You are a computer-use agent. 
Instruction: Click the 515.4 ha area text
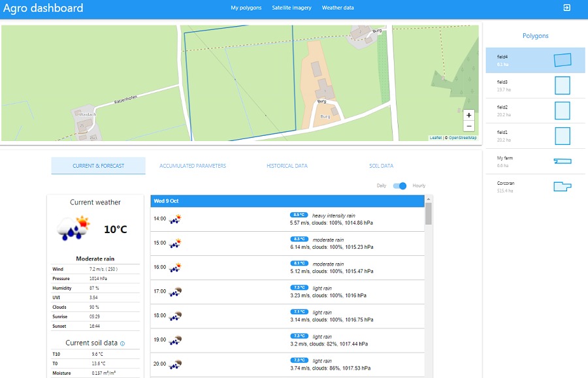pyautogui.click(x=505, y=191)
